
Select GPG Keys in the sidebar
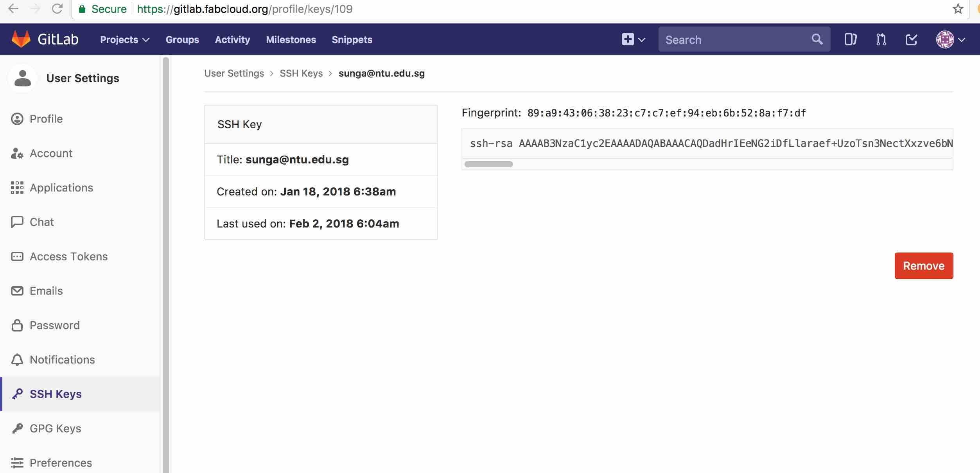pyautogui.click(x=56, y=428)
